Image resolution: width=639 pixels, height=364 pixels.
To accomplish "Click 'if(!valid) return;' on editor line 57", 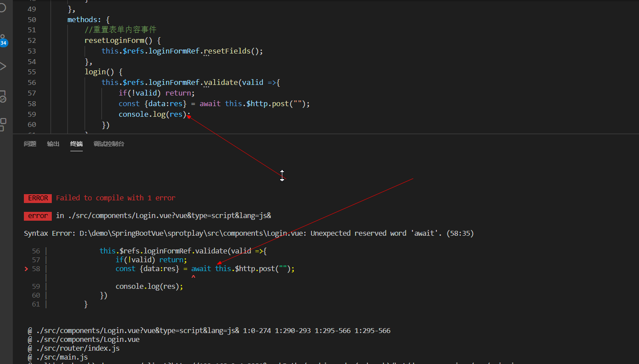I will point(157,93).
